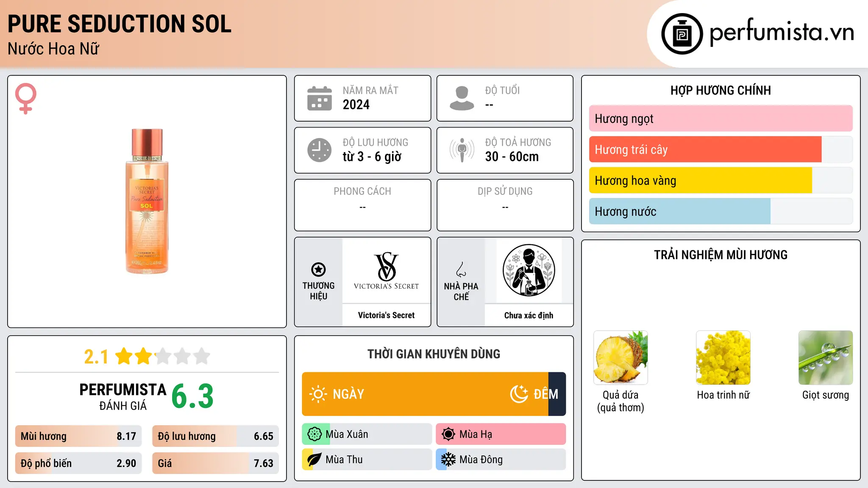Click the Mùa Hạ season bar
The image size is (868, 488).
[x=501, y=434]
